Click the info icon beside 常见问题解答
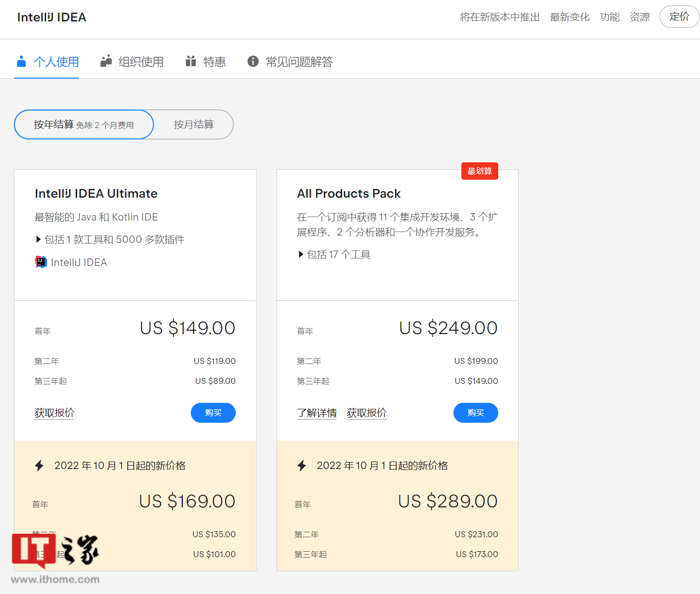Viewport: 700px width, 594px height. (253, 61)
